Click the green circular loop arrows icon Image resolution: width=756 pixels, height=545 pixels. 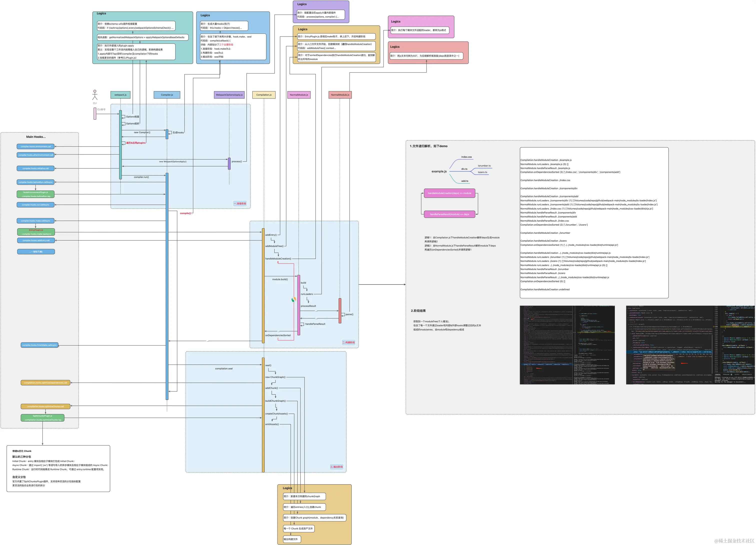[x=294, y=300]
